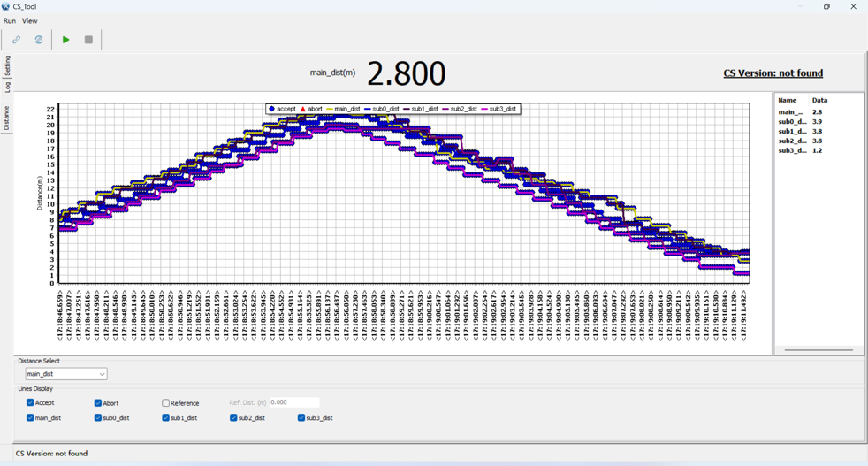This screenshot has width=868, height=466.
Task: Maximize the CS_Tool window
Action: (826, 6)
